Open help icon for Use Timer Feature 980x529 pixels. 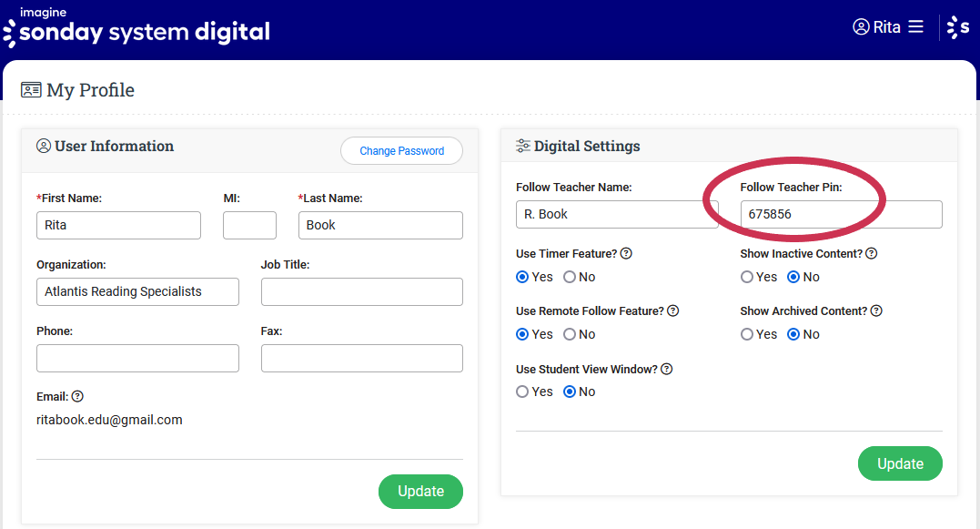point(626,254)
